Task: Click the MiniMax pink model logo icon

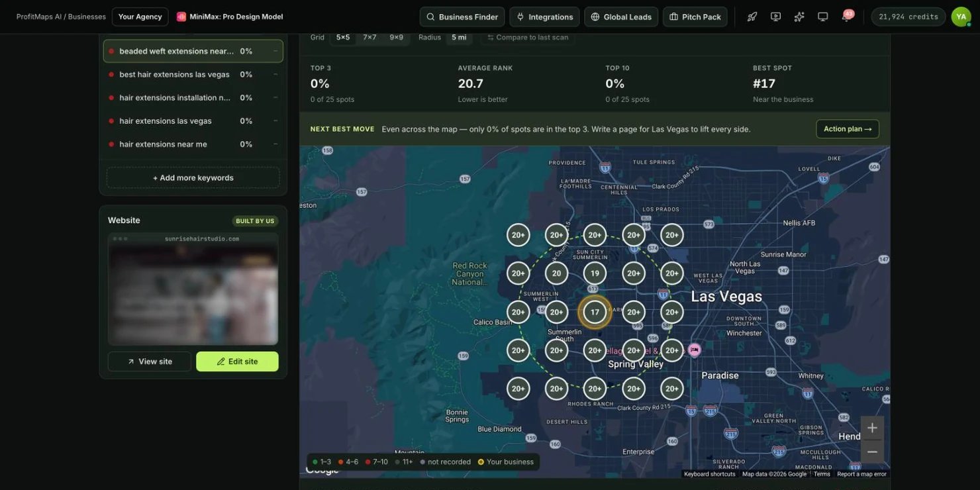Action: pyautogui.click(x=181, y=17)
